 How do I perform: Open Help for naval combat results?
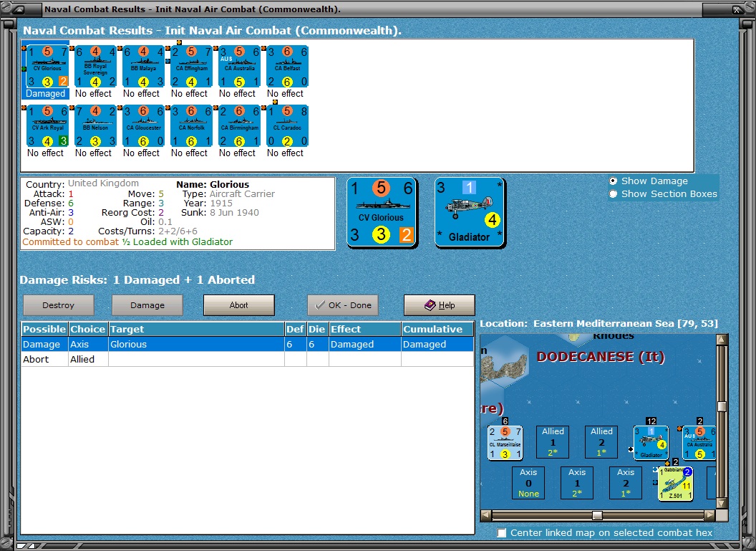pyautogui.click(x=440, y=305)
